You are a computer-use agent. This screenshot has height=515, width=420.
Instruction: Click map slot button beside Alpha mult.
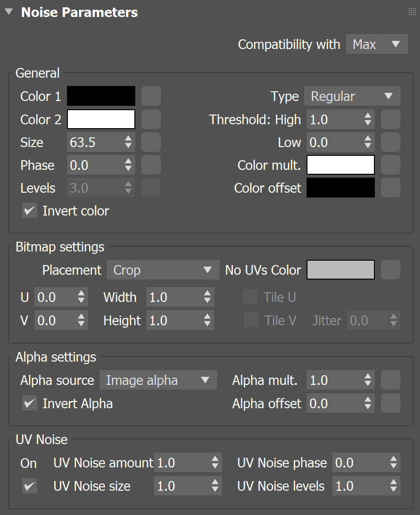tap(390, 380)
